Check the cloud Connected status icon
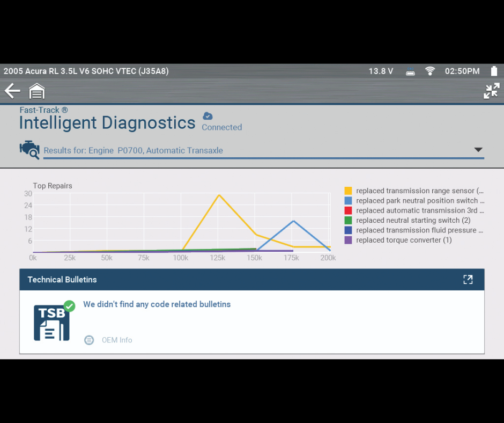The image size is (504, 423). pyautogui.click(x=207, y=116)
